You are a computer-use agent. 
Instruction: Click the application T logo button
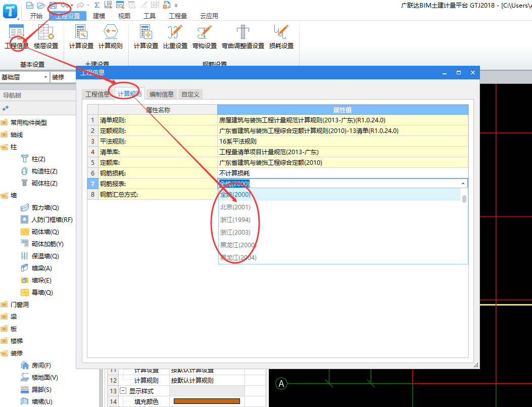(x=10, y=11)
